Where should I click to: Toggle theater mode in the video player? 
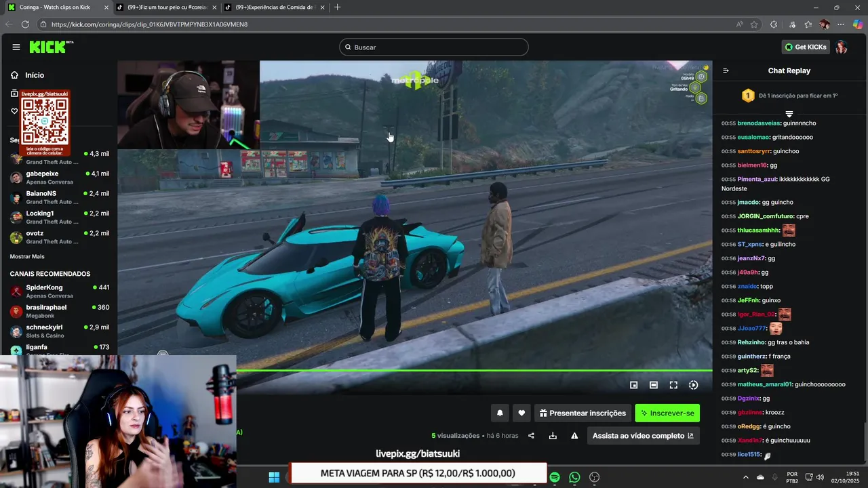coord(654,385)
